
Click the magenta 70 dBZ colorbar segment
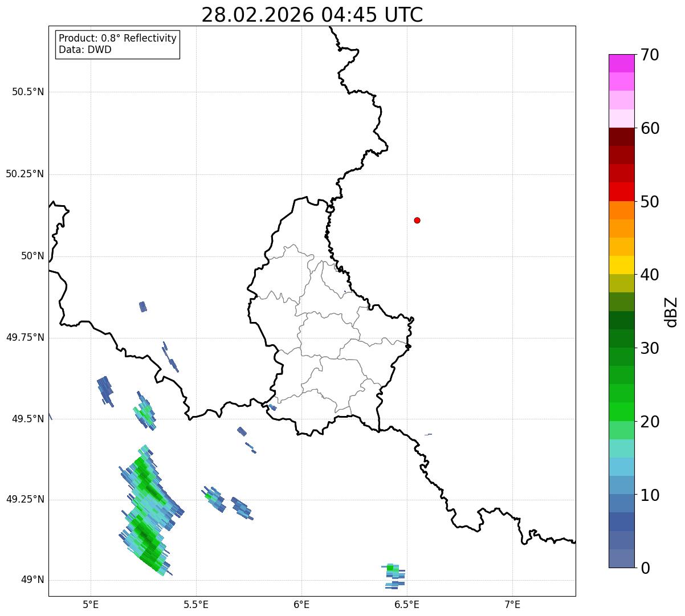(622, 63)
